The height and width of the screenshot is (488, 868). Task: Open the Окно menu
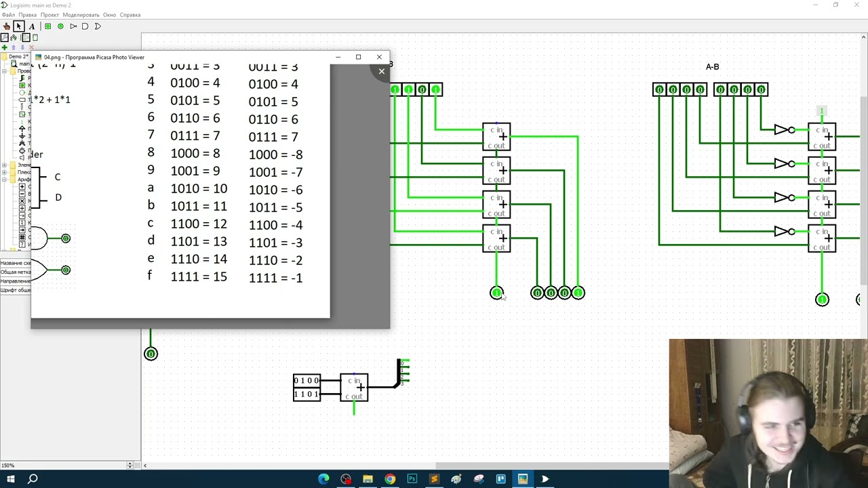[109, 15]
